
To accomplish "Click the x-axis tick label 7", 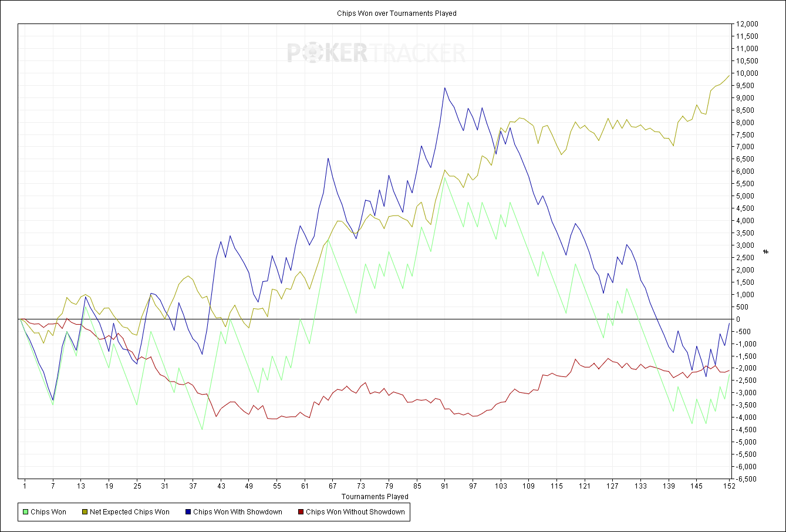I will coord(53,487).
